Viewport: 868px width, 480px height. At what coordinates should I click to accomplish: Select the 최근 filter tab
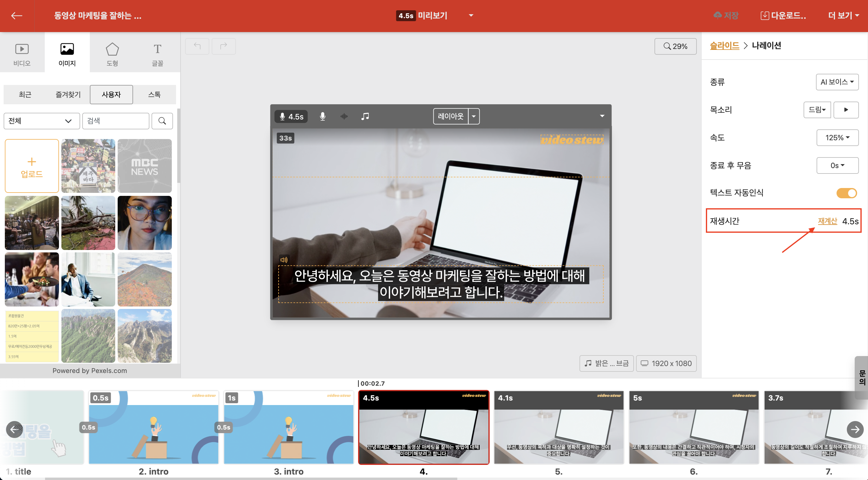(25, 95)
